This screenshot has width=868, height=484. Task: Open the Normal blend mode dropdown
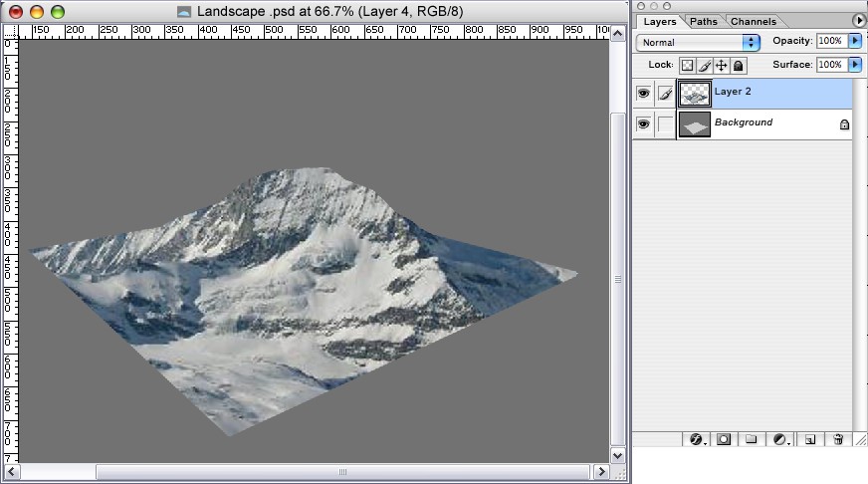[x=698, y=42]
